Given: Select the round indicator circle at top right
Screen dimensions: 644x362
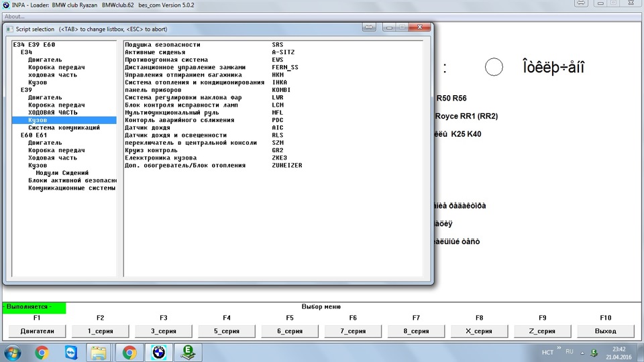Looking at the screenshot, I should click(x=494, y=67).
